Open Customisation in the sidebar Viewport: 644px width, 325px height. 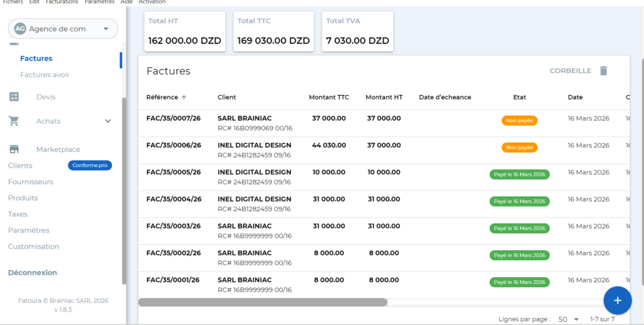34,246
